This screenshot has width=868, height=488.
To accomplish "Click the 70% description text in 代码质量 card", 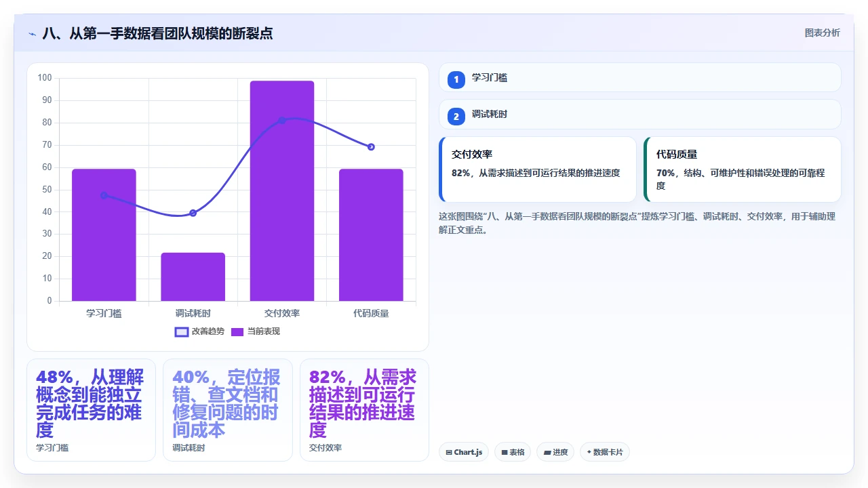I will click(x=741, y=179).
